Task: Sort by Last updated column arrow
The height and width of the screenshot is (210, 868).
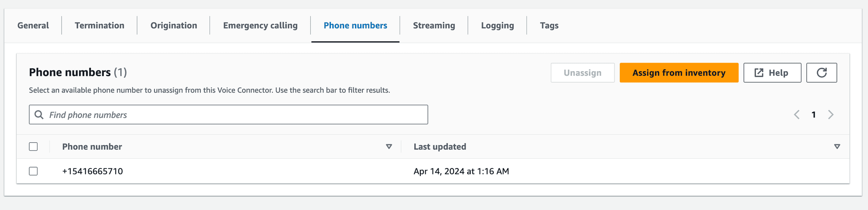Action: coord(837,146)
